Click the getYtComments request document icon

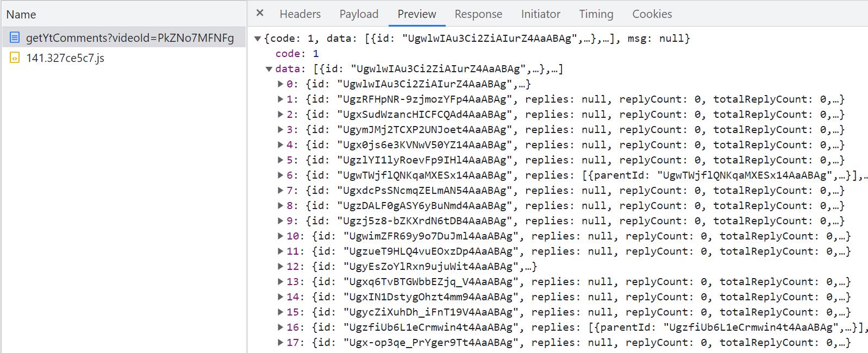[15, 37]
